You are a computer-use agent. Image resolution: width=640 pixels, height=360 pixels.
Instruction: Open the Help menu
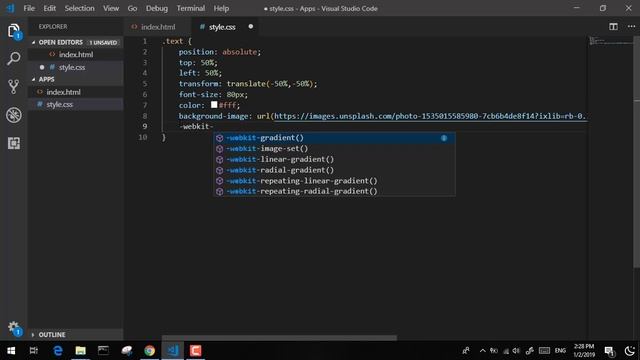click(221, 8)
